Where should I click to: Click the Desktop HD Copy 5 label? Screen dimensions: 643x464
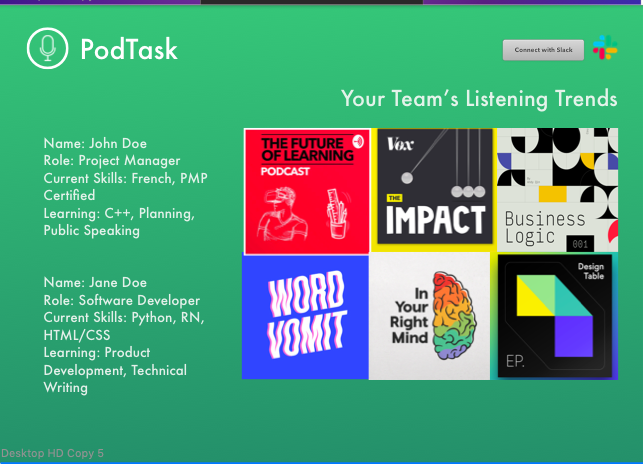(52, 453)
